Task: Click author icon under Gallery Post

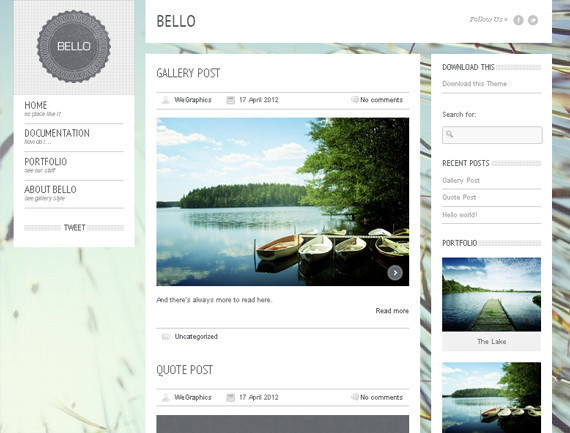Action: click(166, 100)
